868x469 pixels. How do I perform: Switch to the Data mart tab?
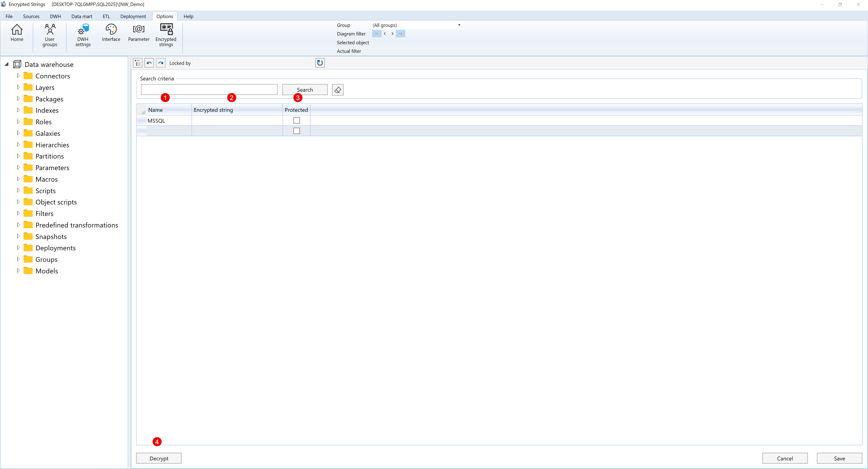(82, 16)
